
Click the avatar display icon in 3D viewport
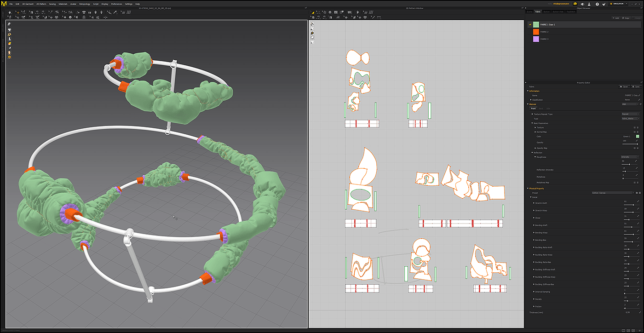[x=9, y=39]
